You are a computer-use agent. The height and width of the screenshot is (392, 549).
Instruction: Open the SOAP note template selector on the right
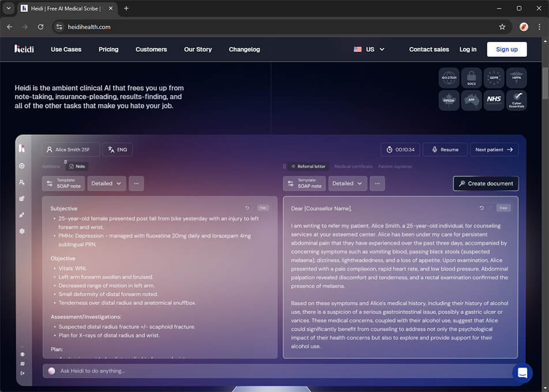coord(304,183)
